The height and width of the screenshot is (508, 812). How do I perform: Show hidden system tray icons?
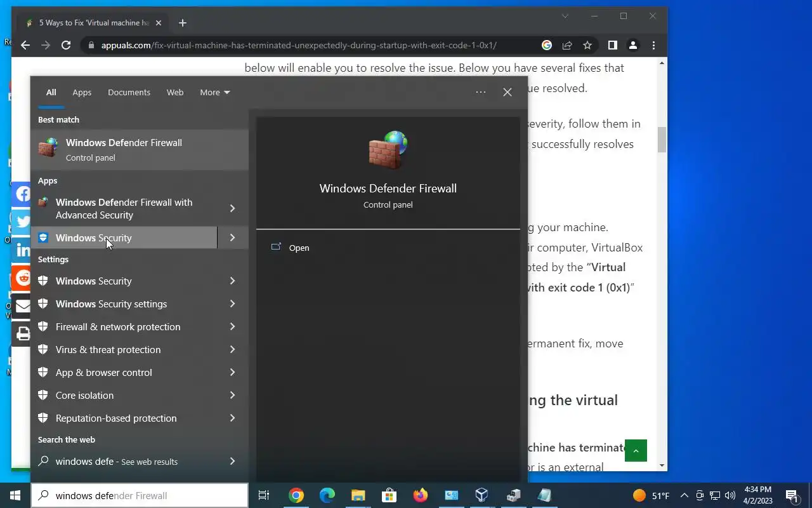pyautogui.click(x=684, y=495)
